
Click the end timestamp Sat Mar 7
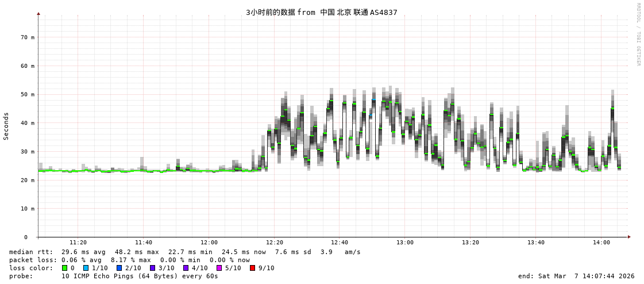coord(576,276)
